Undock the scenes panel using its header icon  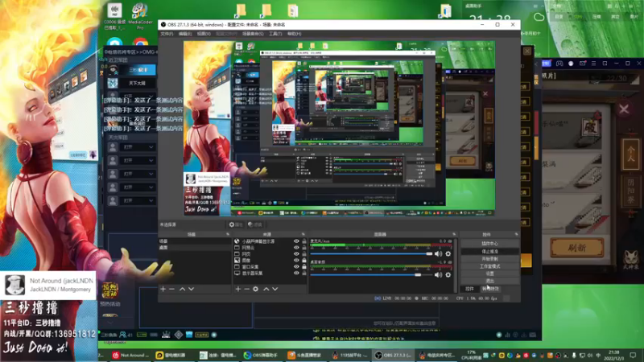click(x=228, y=234)
